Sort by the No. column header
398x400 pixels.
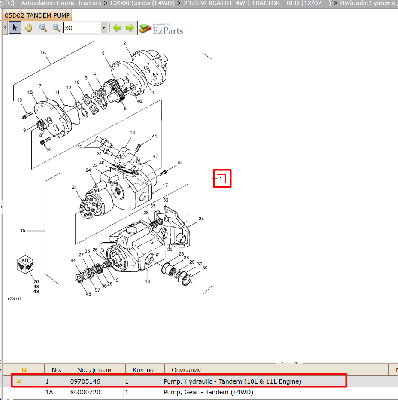56,370
